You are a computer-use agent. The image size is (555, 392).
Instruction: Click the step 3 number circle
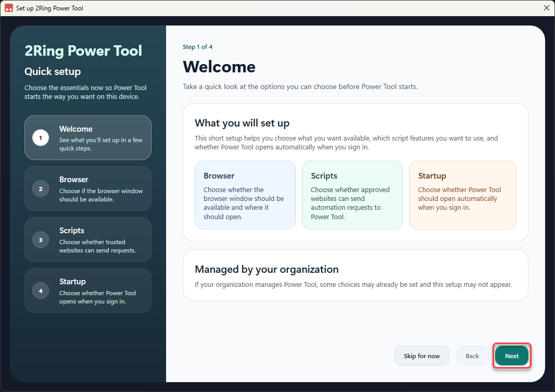[41, 240]
